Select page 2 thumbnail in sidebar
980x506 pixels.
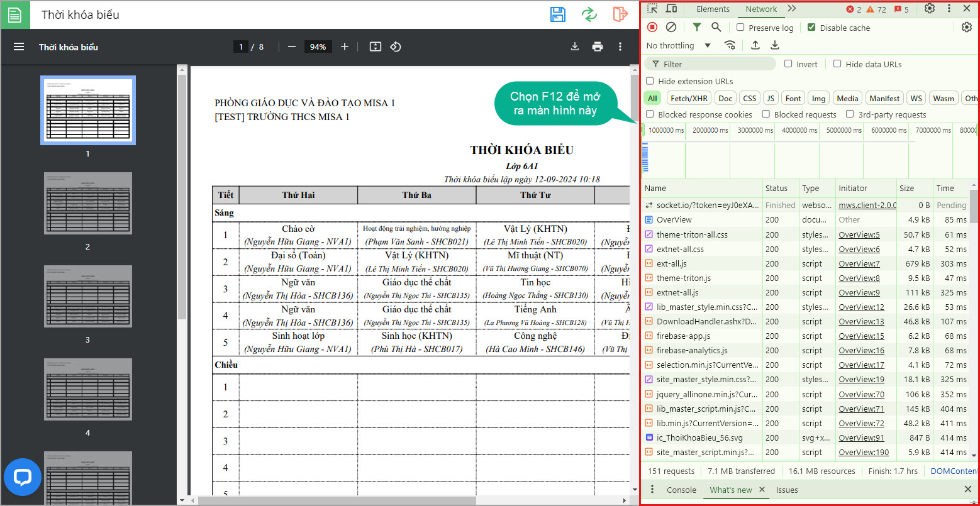pyautogui.click(x=88, y=203)
